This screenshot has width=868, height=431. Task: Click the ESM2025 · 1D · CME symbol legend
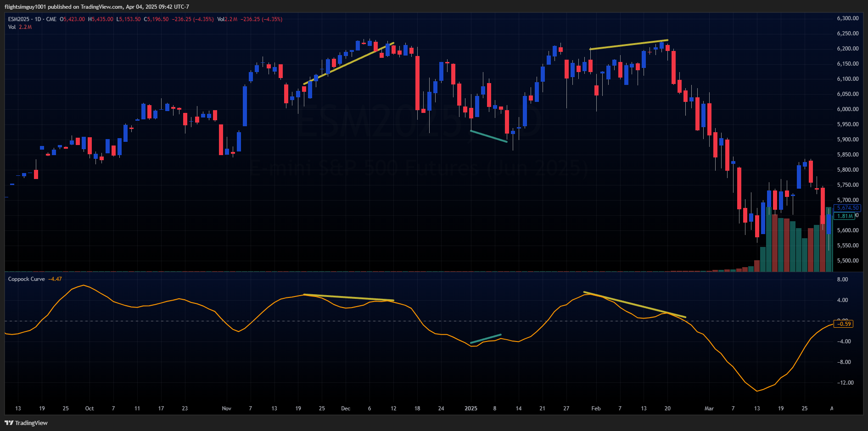32,19
